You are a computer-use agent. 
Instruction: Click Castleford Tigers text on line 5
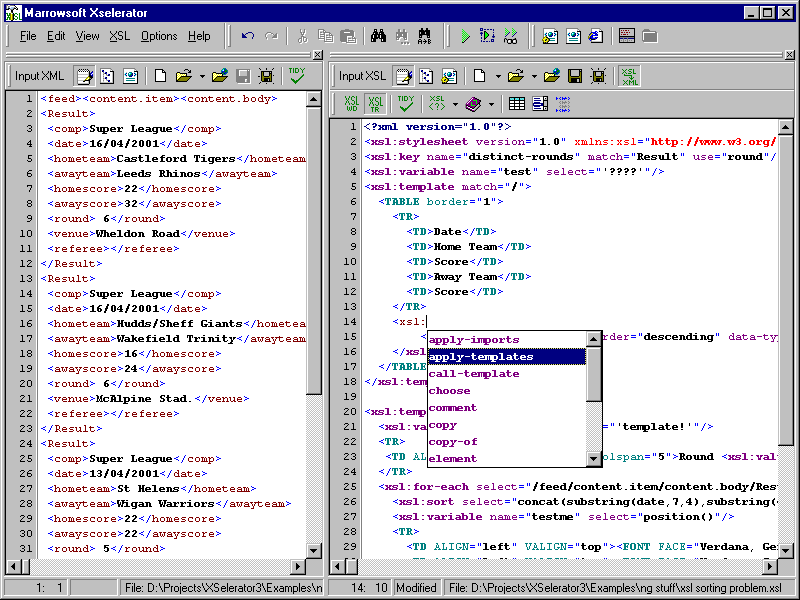click(176, 159)
